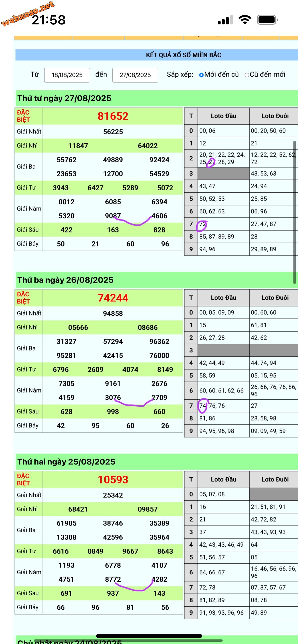Screen dimensions: 298x644
Task: Tap the circled 74 in 26/08 Loto Đầu
Action: 203,406
